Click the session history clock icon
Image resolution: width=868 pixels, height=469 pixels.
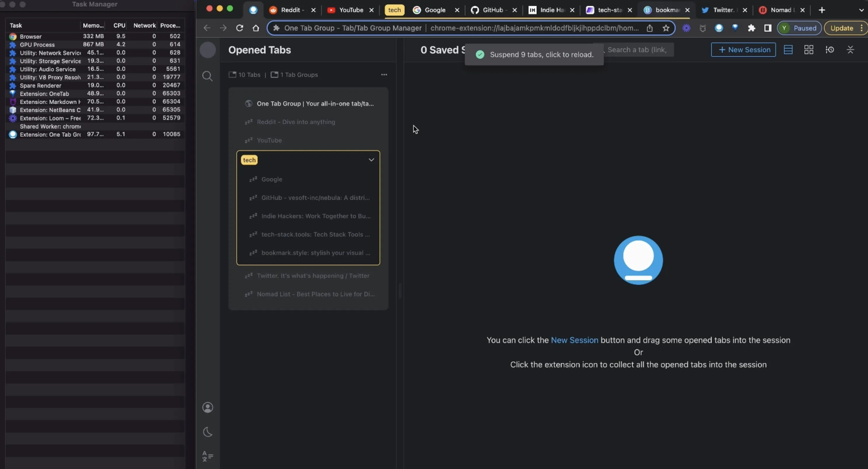click(829, 49)
